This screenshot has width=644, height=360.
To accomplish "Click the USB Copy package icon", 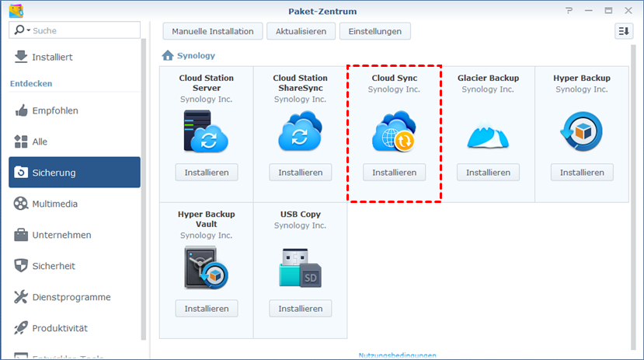I will (300, 267).
